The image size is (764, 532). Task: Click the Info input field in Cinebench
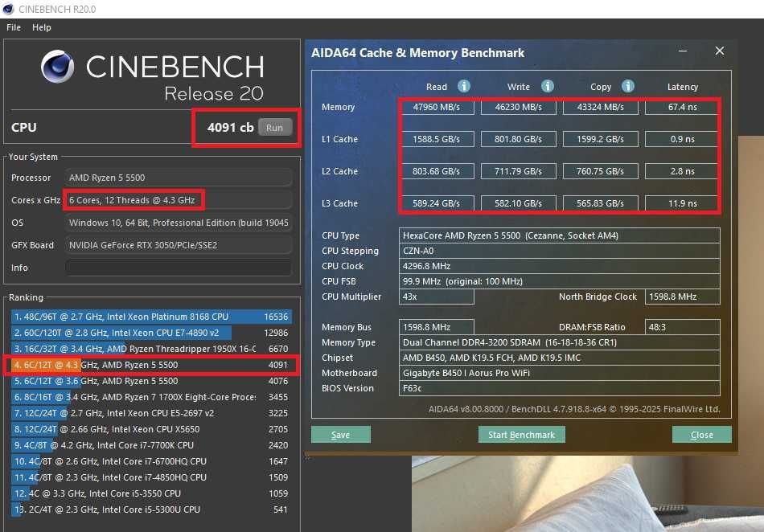pyautogui.click(x=179, y=268)
